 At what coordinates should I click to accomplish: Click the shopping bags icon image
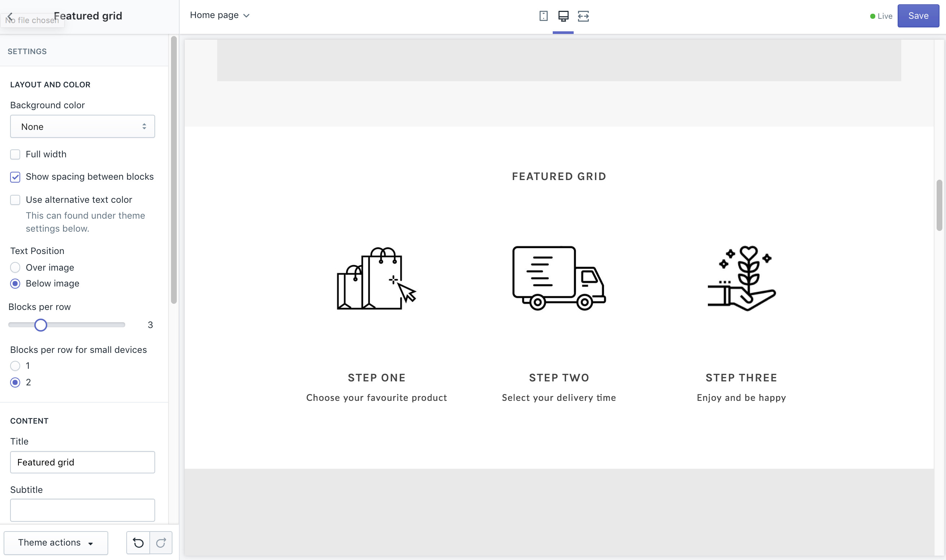pos(376,279)
